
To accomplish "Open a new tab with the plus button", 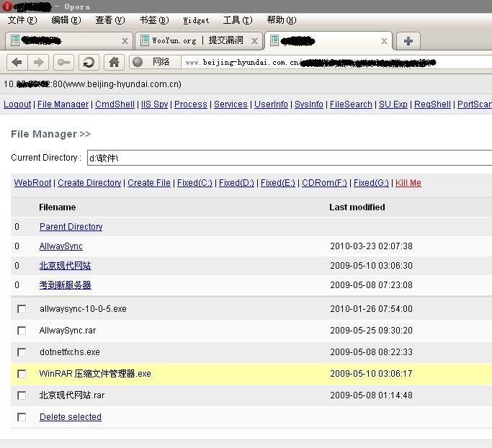I will (x=408, y=41).
